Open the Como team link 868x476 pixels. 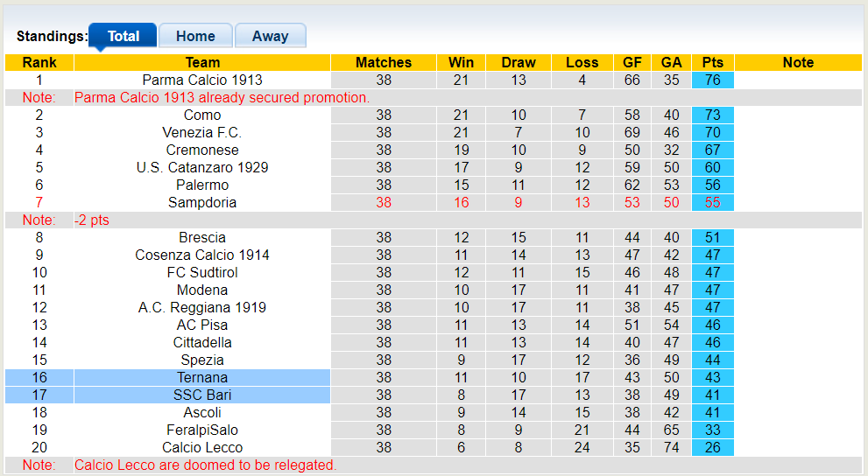[x=202, y=115]
